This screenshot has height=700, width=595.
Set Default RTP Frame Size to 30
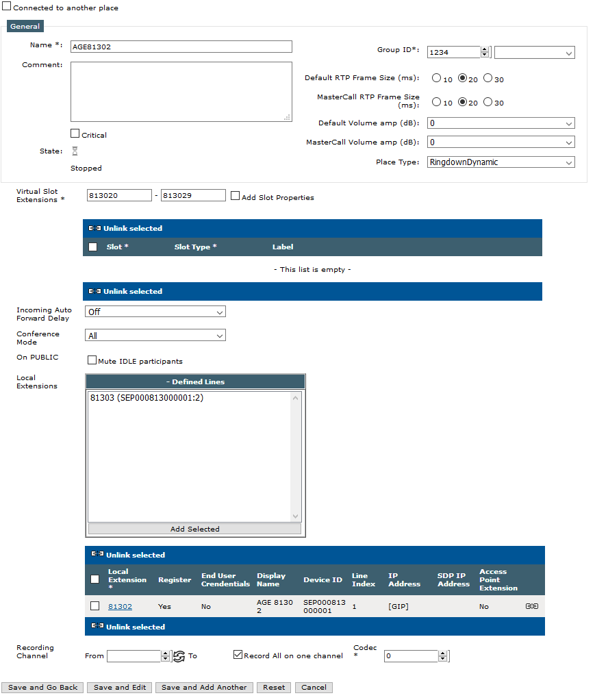pyautogui.click(x=488, y=77)
